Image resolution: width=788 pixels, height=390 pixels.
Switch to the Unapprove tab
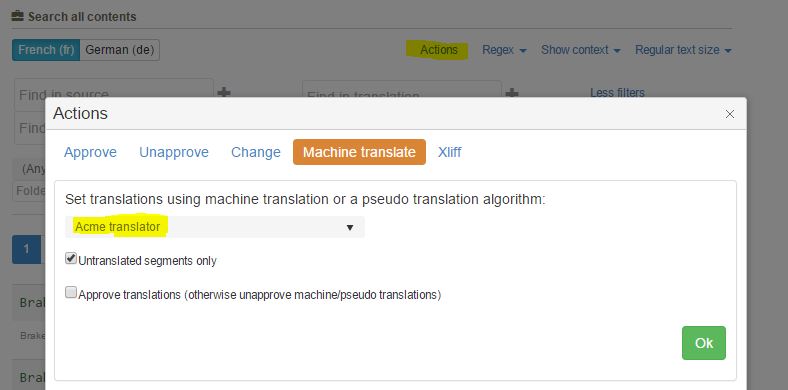click(x=174, y=152)
